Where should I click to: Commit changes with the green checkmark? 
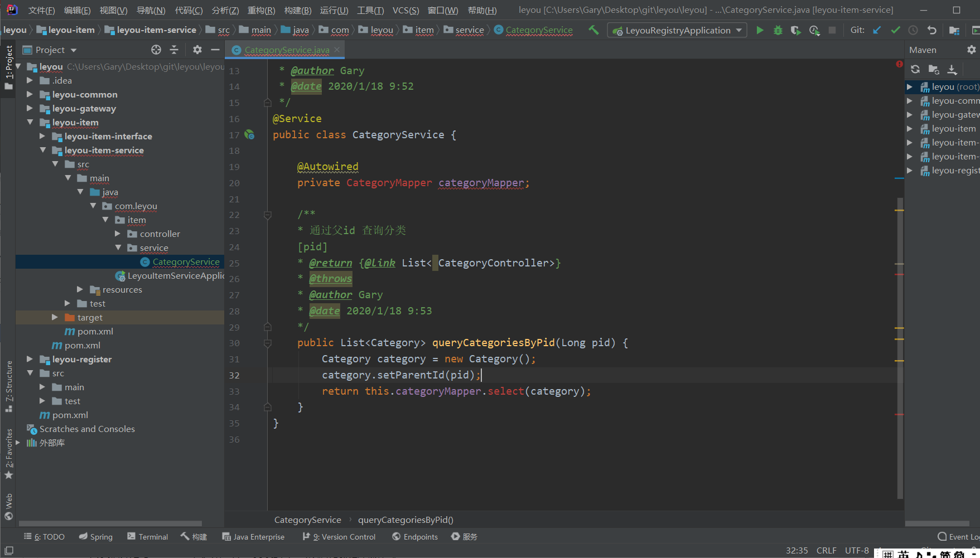pyautogui.click(x=895, y=30)
